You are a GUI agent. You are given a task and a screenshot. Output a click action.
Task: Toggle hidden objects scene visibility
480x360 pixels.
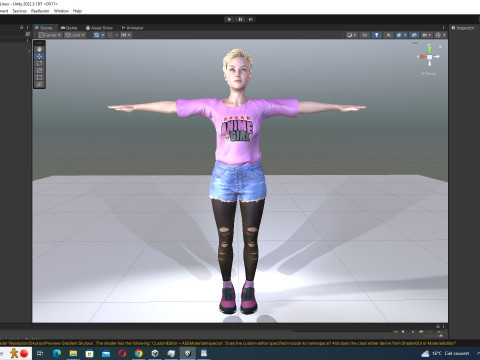(414, 35)
